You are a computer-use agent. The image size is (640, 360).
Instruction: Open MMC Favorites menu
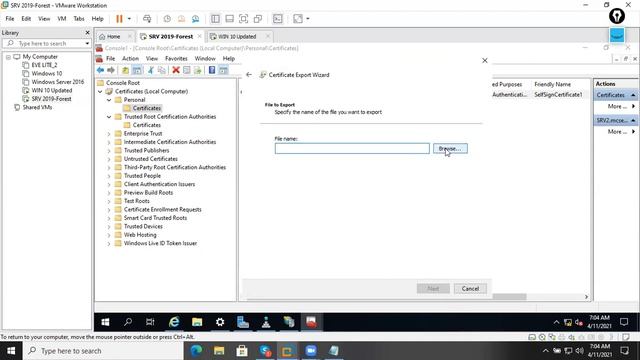tap(176, 58)
